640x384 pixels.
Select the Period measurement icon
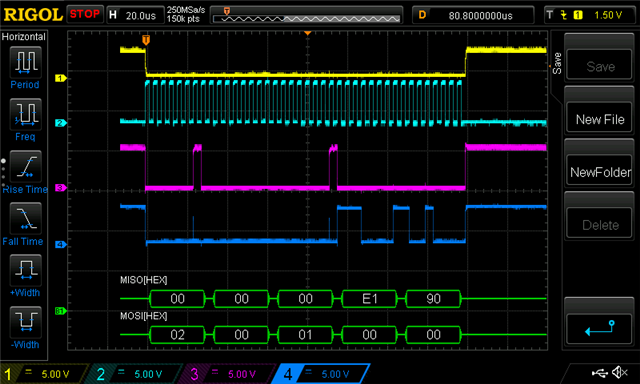25,62
